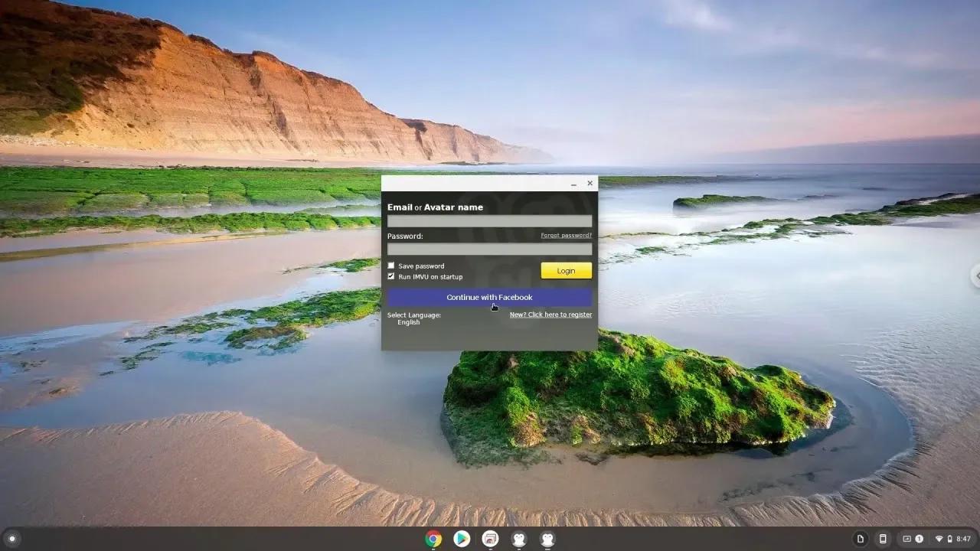Open Google Chrome from the shelf
This screenshot has height=551, width=980.
click(433, 540)
